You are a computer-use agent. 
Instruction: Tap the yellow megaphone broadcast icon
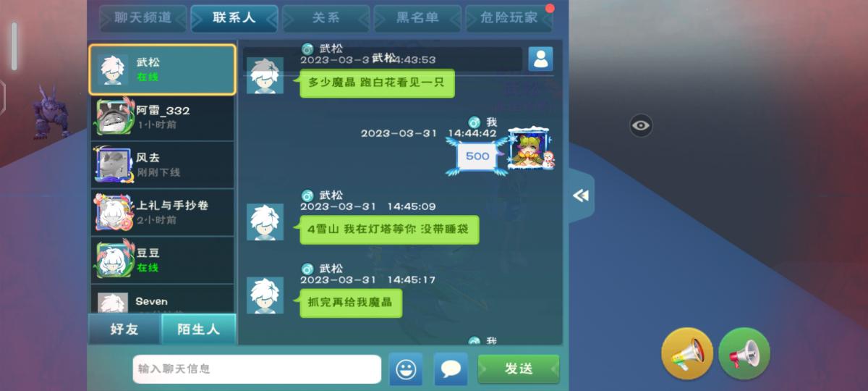(687, 353)
